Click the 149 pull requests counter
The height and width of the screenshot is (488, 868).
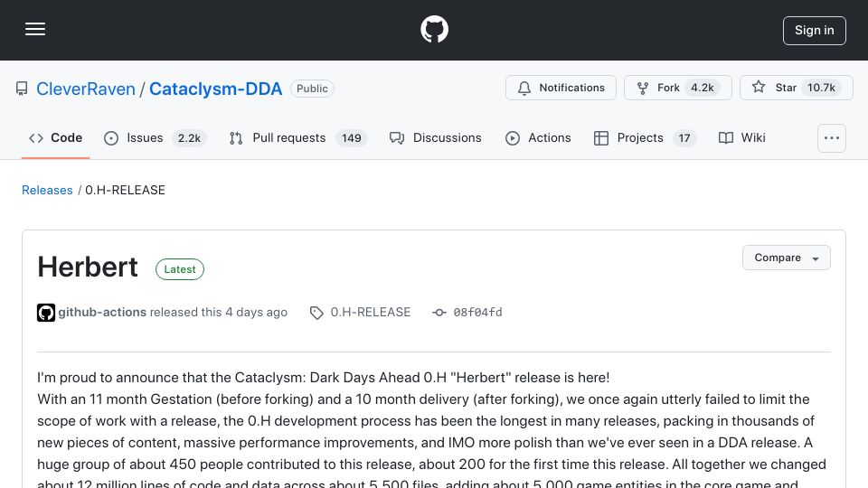(x=352, y=138)
